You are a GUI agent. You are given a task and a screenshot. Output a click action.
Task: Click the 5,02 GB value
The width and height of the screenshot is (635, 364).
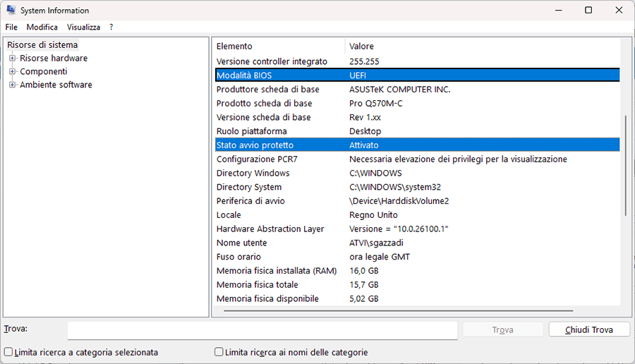point(363,299)
